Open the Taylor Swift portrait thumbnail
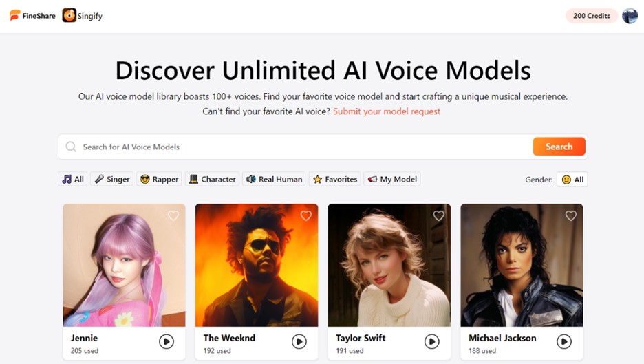Viewport: 644px width, 364px height. (x=389, y=265)
